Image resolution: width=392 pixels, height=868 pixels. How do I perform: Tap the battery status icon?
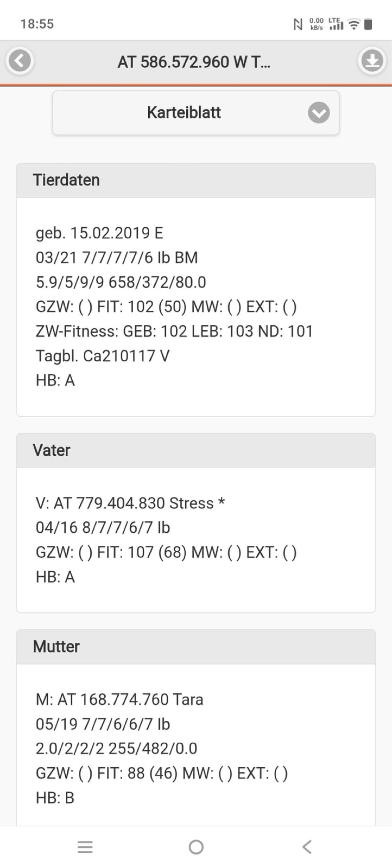point(368,24)
